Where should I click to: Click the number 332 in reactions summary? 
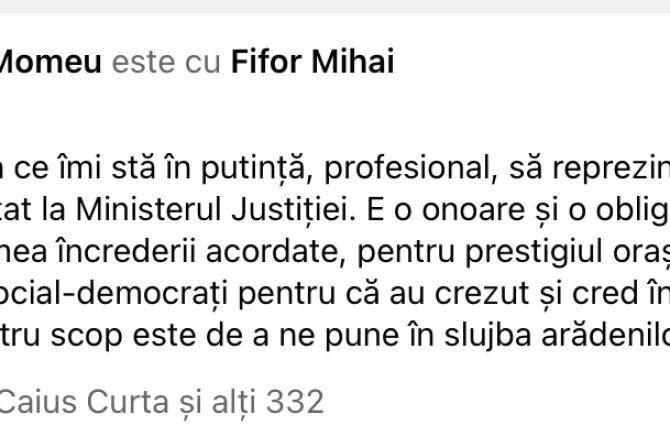pos(294,402)
